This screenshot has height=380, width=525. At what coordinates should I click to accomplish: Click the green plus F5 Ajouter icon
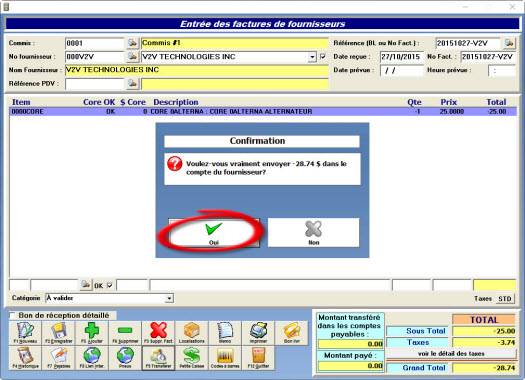click(92, 333)
